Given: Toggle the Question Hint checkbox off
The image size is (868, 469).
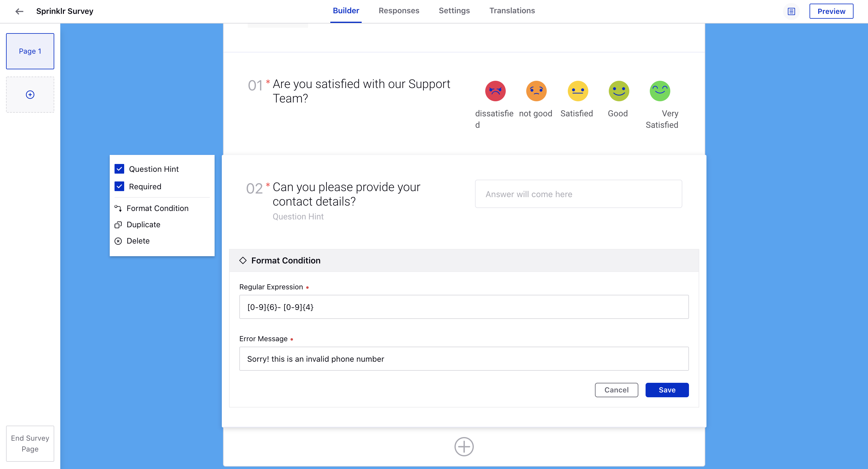Looking at the screenshot, I should (119, 169).
